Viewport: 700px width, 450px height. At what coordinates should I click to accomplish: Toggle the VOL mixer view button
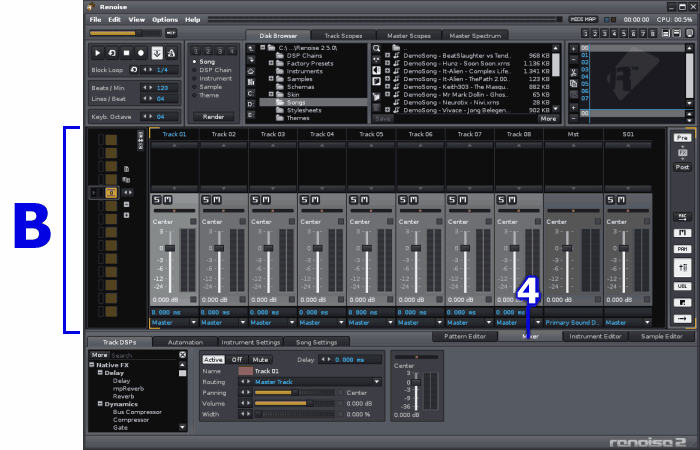point(682,286)
